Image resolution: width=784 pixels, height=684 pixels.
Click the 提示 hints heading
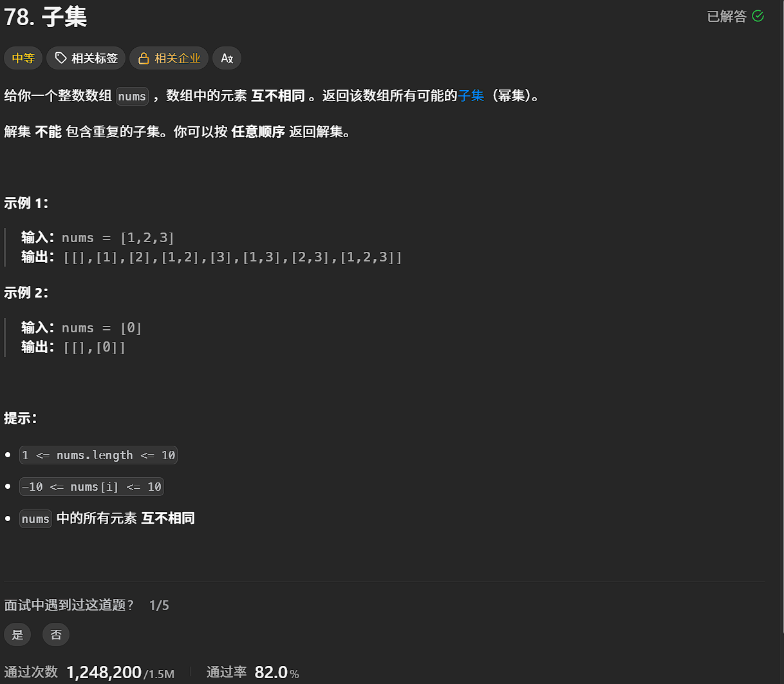21,418
